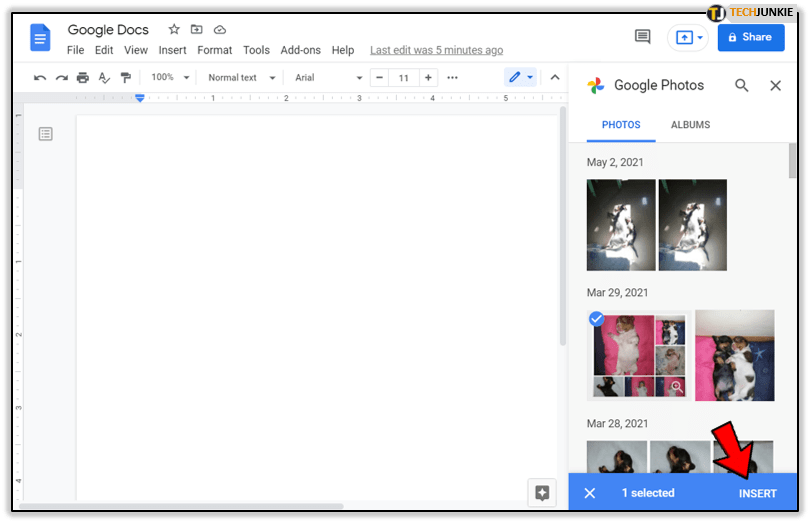Click the blue Share button

tap(750, 37)
